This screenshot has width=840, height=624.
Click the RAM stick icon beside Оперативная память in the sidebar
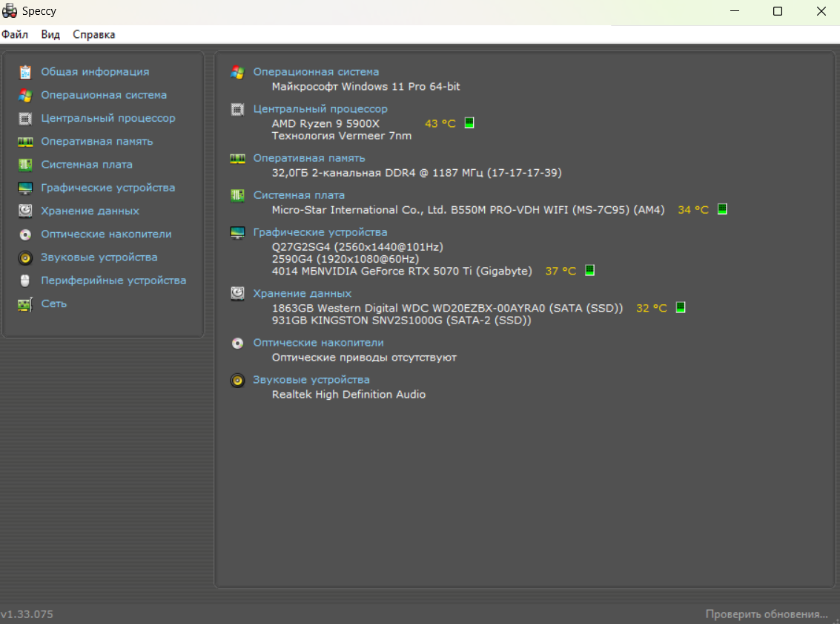[25, 142]
